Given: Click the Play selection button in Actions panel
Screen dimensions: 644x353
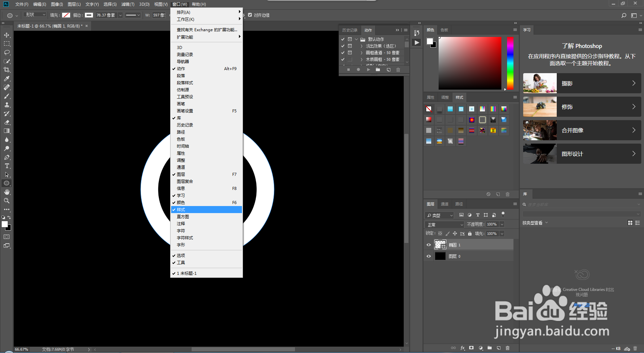Looking at the screenshot, I should [368, 70].
